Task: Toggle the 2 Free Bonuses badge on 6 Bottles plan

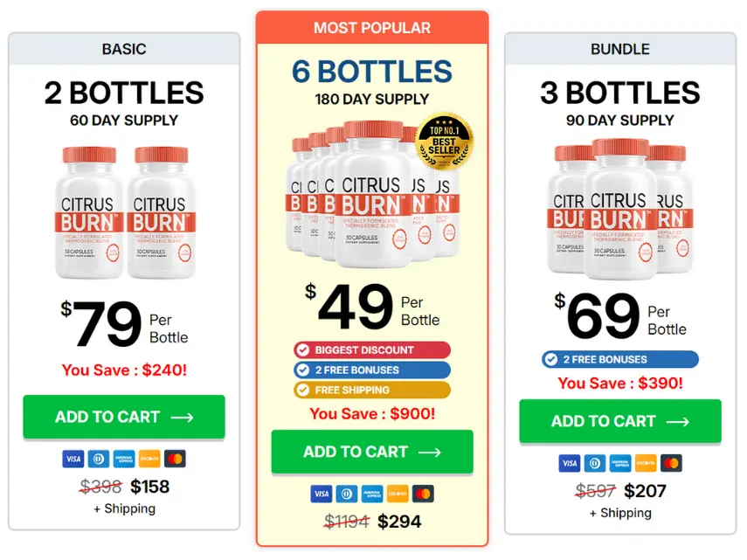Action: tap(373, 370)
